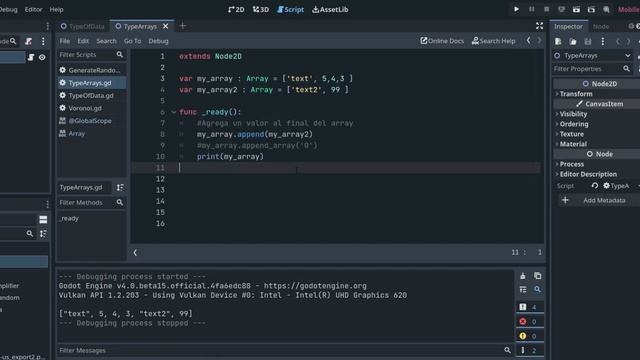Open GenerateRando... script in list
The width and height of the screenshot is (640, 360).
pyautogui.click(x=90, y=70)
